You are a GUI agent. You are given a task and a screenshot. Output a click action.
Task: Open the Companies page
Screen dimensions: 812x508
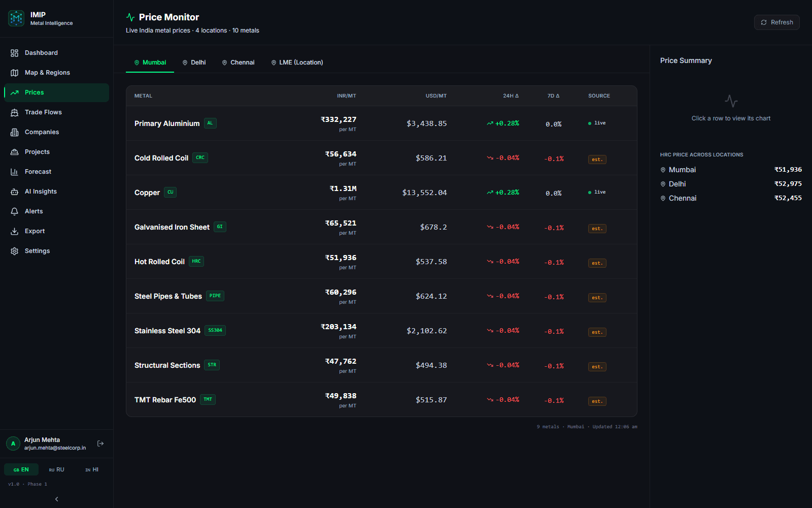(56, 132)
